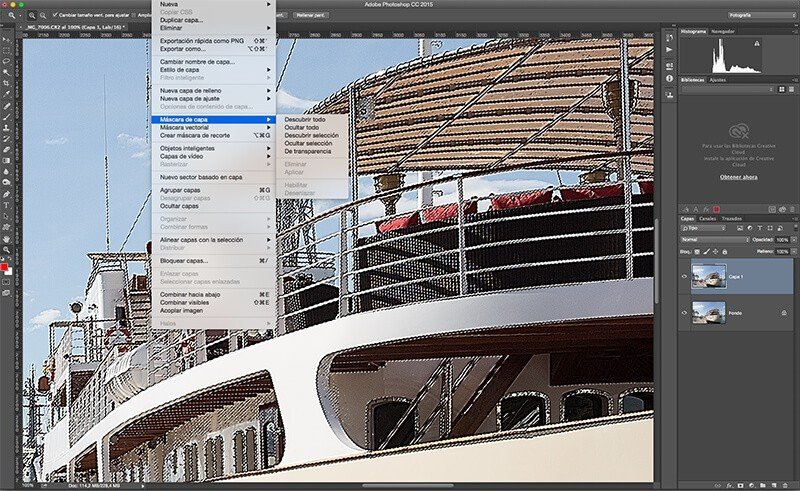
Task: Select the Zoom tool in toolbox
Action: [7, 250]
